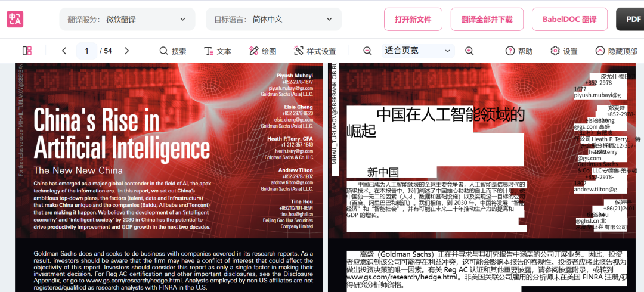
Task: Select the 文本 text tool
Action: (x=218, y=51)
